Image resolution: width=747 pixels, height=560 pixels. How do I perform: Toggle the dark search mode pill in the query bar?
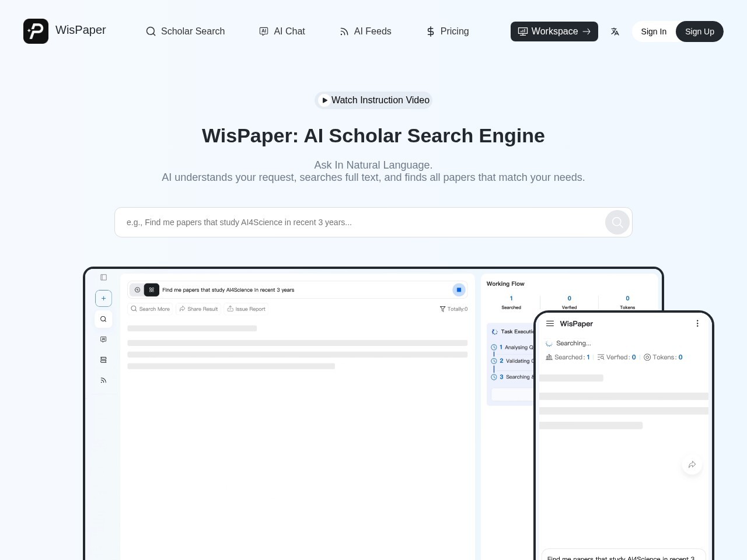(x=151, y=290)
